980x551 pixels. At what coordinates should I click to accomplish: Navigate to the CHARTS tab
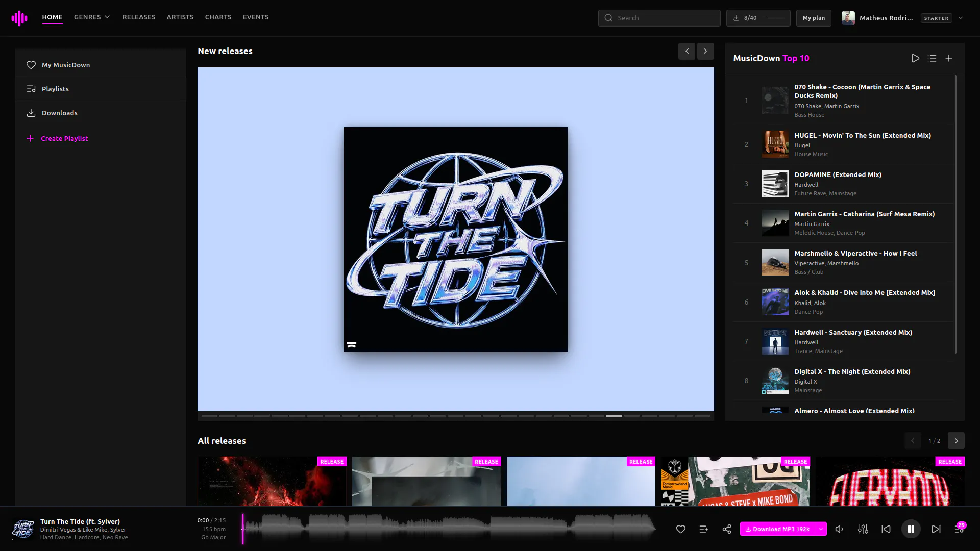[x=218, y=17]
